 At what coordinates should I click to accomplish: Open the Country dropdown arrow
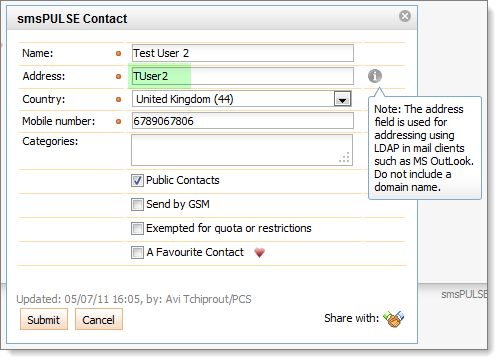342,99
